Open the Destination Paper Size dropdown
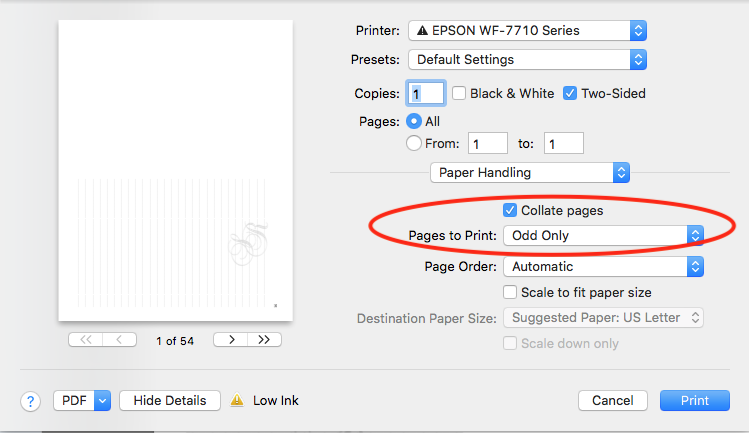This screenshot has height=433, width=749. [603, 318]
